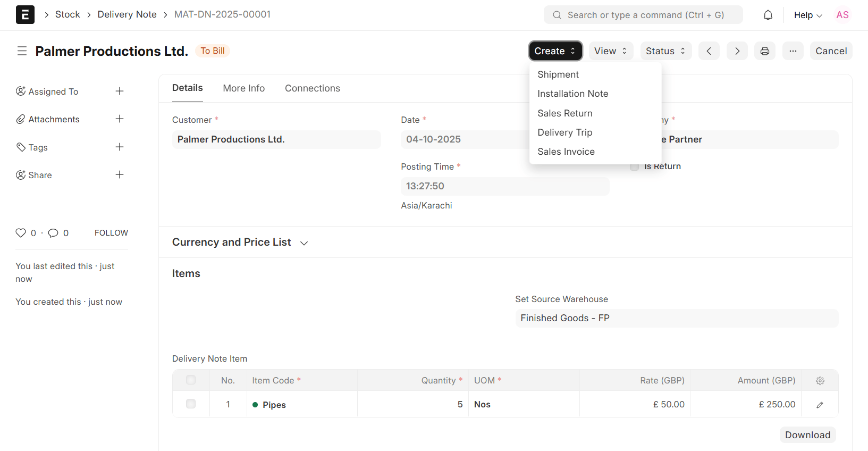Switch to the Connections tab
The height and width of the screenshot is (451, 868).
point(313,88)
